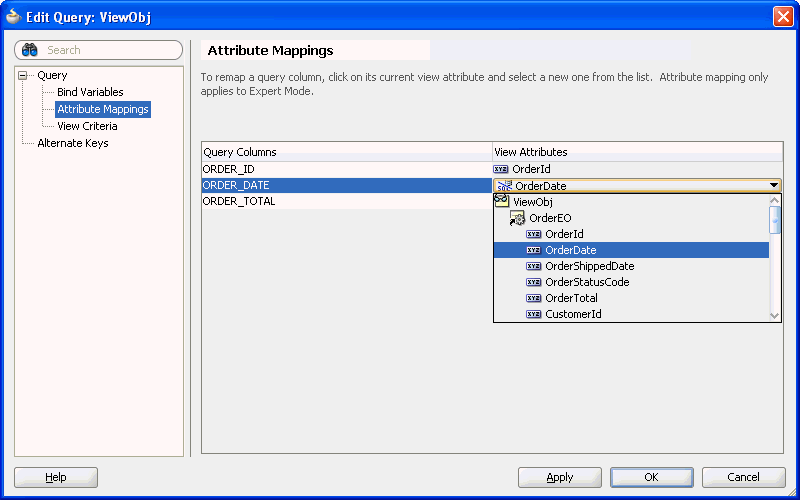Select the ORDER_DATE query column cell

[347, 185]
